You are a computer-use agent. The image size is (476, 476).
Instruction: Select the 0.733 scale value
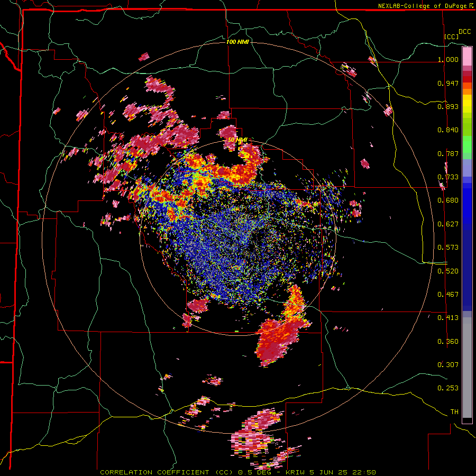tap(448, 177)
